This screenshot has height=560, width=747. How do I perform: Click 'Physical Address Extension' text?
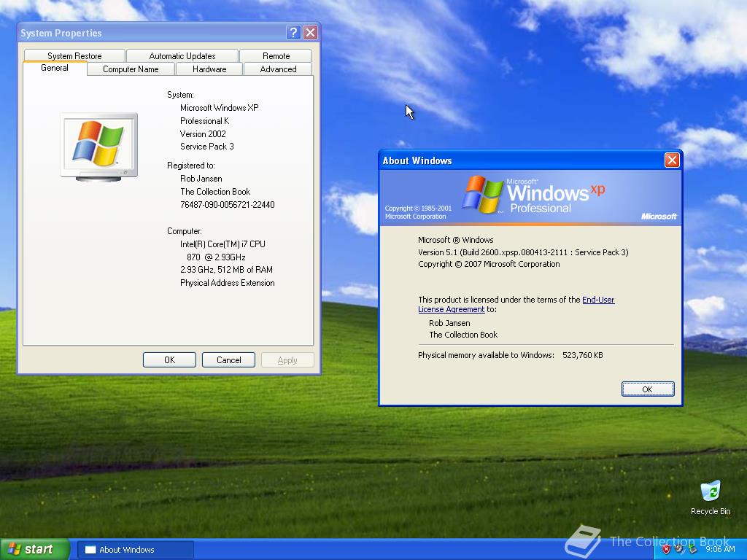click(x=228, y=283)
